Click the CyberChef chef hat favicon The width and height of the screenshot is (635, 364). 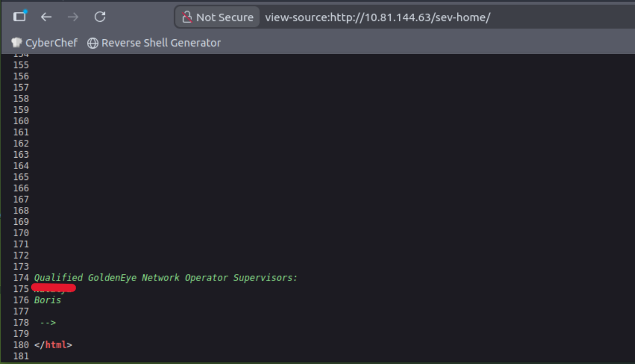(x=17, y=43)
